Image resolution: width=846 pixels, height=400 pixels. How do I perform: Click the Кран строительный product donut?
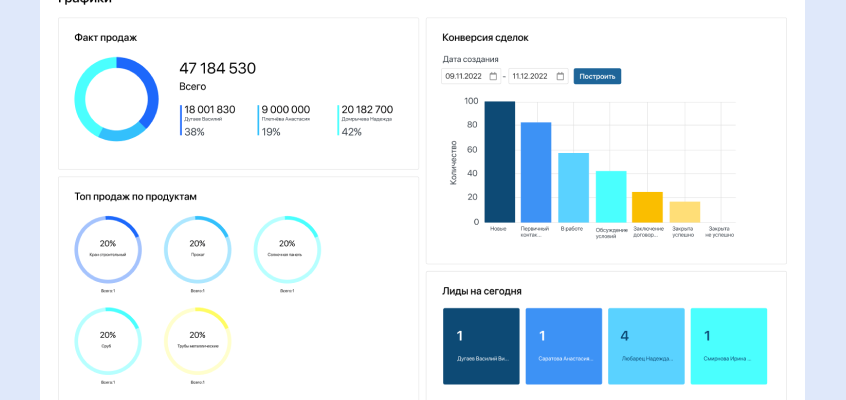tap(108, 249)
